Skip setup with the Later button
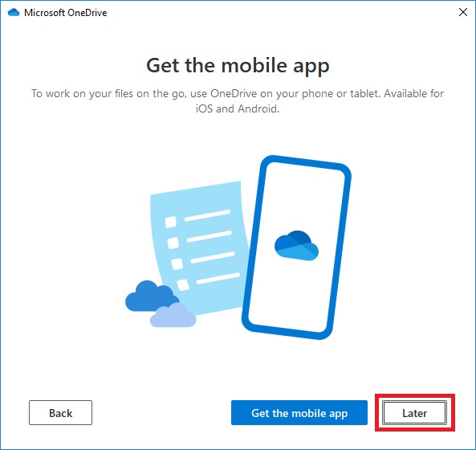Viewport: 476px width, 450px height. pos(414,412)
